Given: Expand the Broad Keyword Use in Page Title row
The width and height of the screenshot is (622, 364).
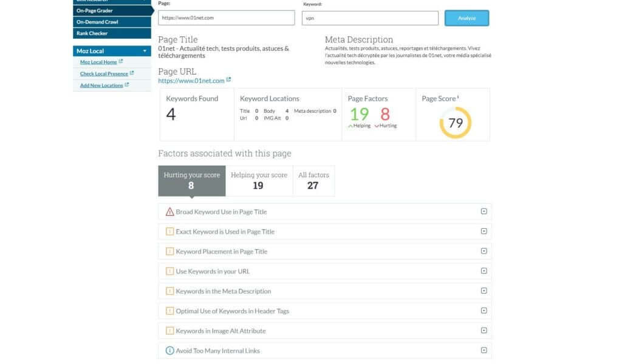Looking at the screenshot, I should 484,211.
